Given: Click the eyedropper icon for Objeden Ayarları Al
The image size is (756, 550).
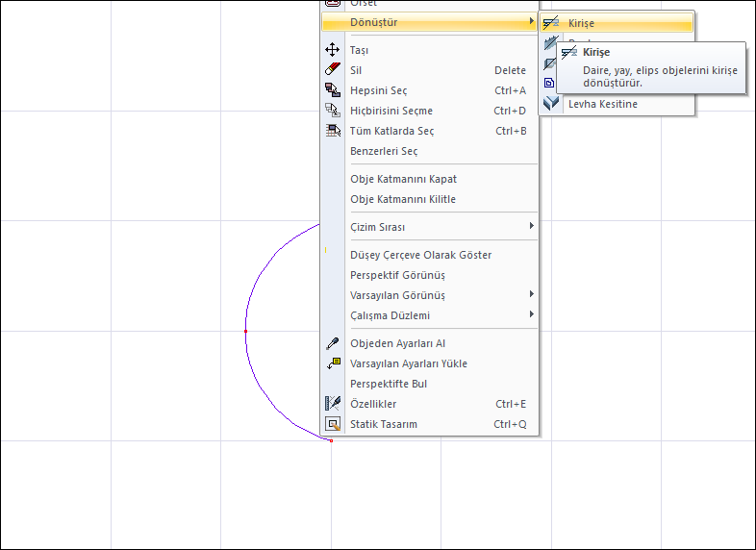Looking at the screenshot, I should click(x=332, y=343).
